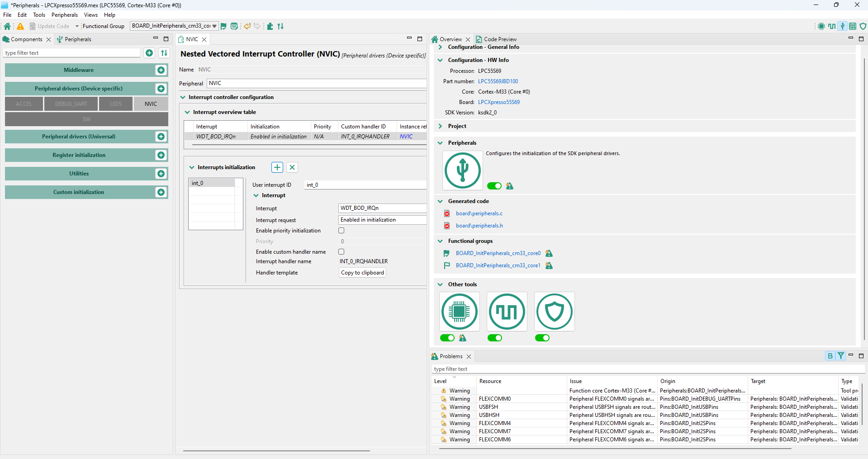Toggle the switch under the large shield icon
The image size is (868, 459).
tap(542, 338)
